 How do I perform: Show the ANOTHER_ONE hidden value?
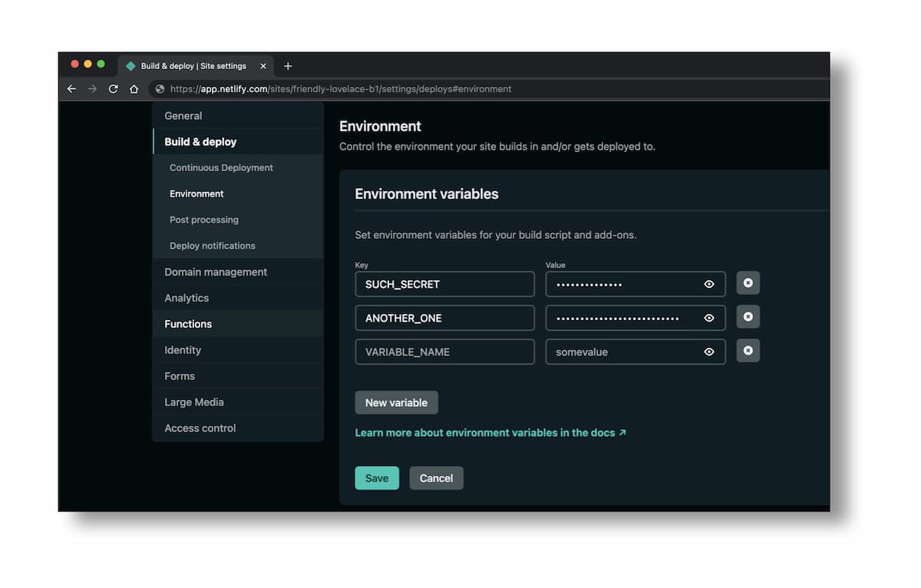[x=709, y=317]
